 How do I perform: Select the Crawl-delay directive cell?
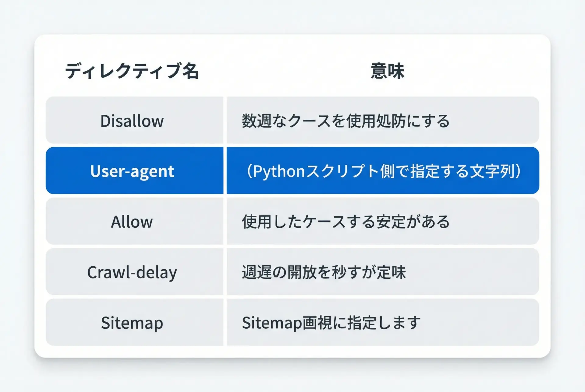132,272
